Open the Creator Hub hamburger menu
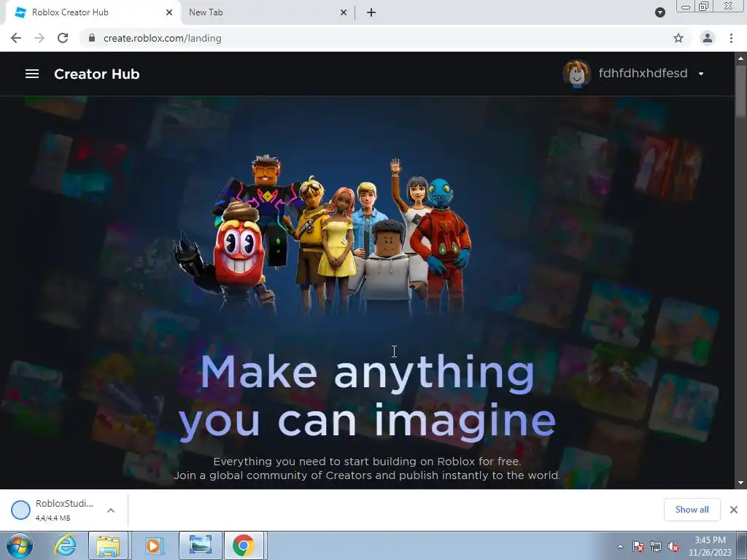 32,74
